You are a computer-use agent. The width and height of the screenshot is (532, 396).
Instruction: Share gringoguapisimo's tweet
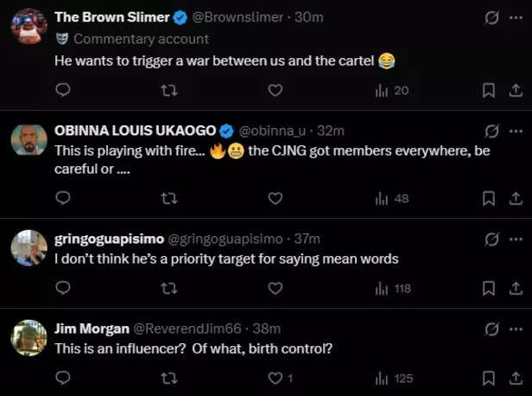click(516, 288)
